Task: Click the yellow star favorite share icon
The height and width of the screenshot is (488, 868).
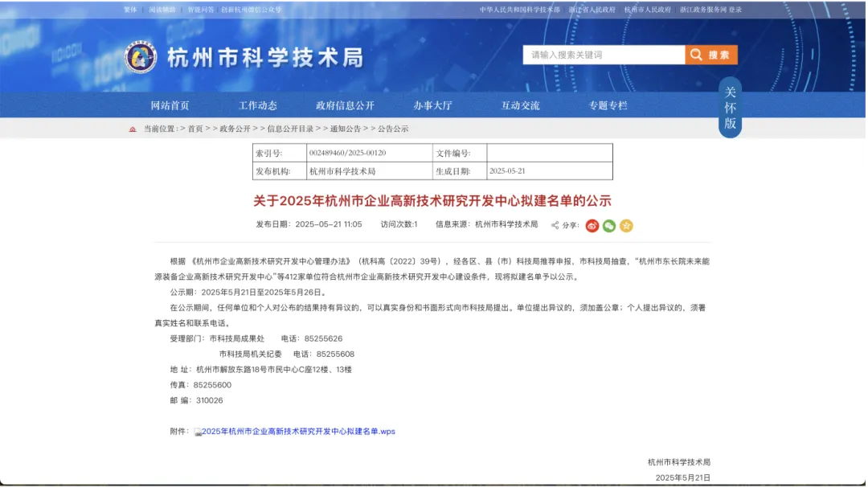Action: (626, 226)
